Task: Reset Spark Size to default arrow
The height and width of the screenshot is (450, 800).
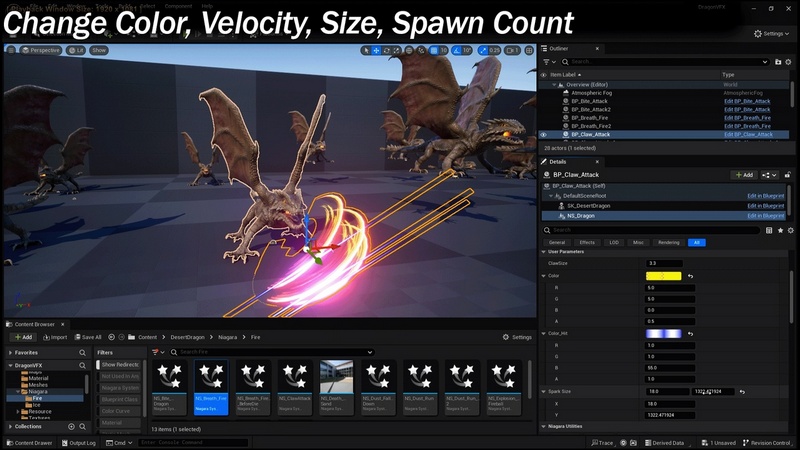Action: point(742,392)
